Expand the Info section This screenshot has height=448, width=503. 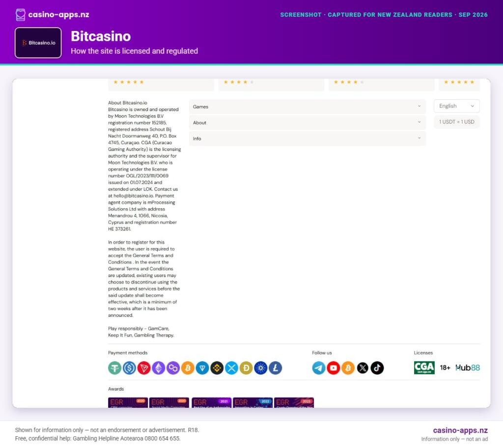pos(307,139)
